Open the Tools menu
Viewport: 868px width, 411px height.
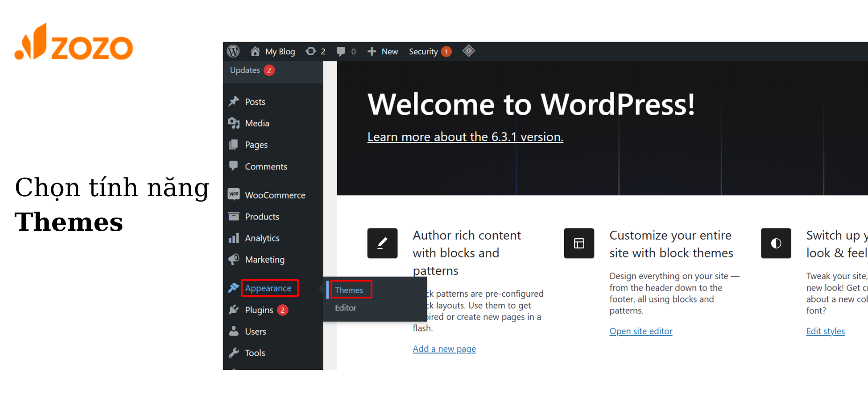pyautogui.click(x=255, y=353)
